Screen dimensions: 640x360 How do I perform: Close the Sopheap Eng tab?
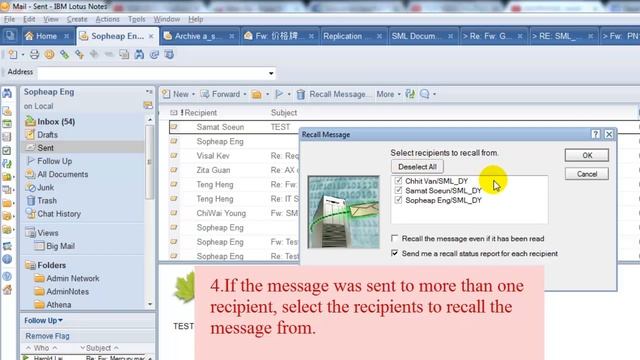[151, 36]
